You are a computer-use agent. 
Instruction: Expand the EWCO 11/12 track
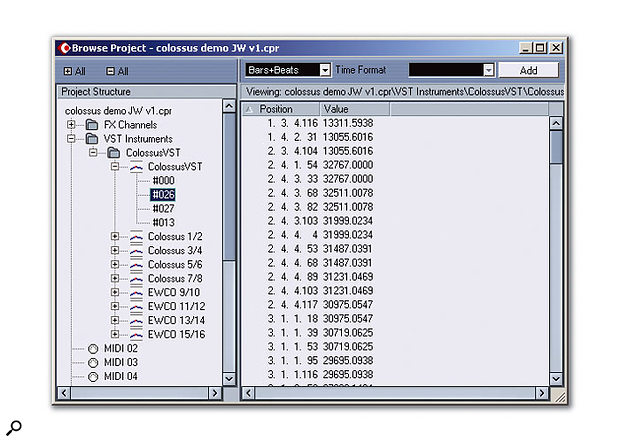pos(115,306)
